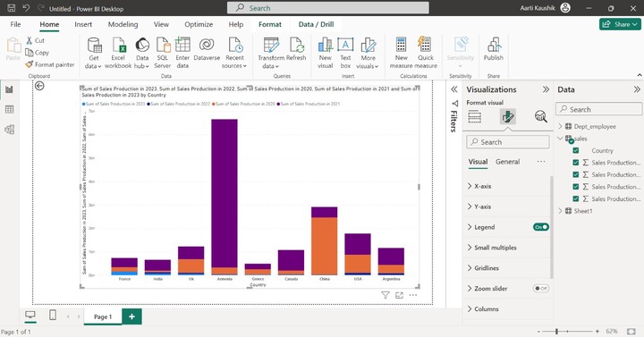
Task: Click the title bar Search box
Action: point(328,8)
